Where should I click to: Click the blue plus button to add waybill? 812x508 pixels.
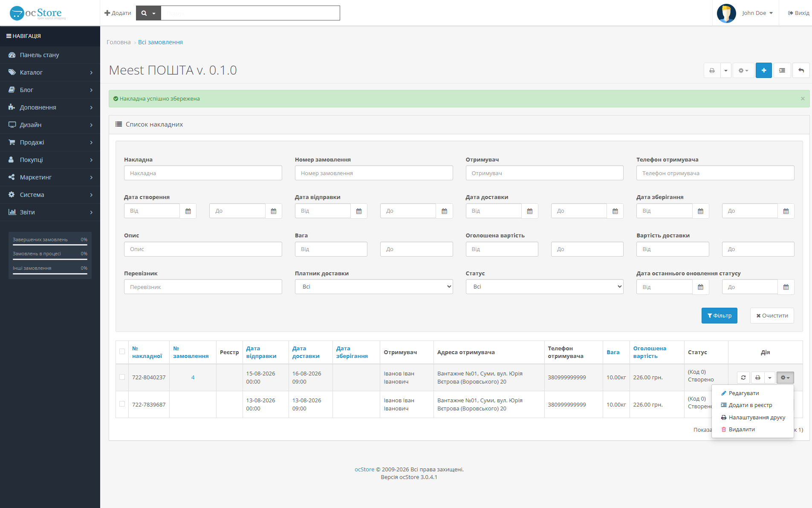764,70
